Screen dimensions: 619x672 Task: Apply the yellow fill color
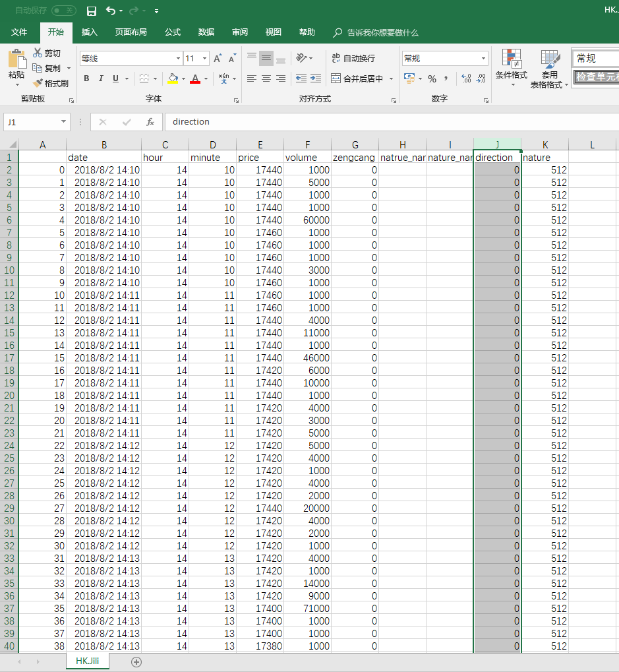pos(173,78)
